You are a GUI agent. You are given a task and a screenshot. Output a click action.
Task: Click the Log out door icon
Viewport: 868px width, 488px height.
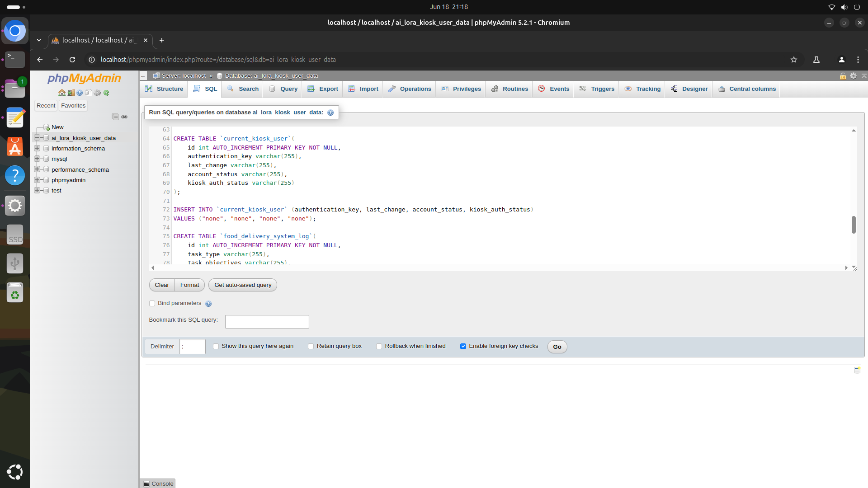click(71, 93)
